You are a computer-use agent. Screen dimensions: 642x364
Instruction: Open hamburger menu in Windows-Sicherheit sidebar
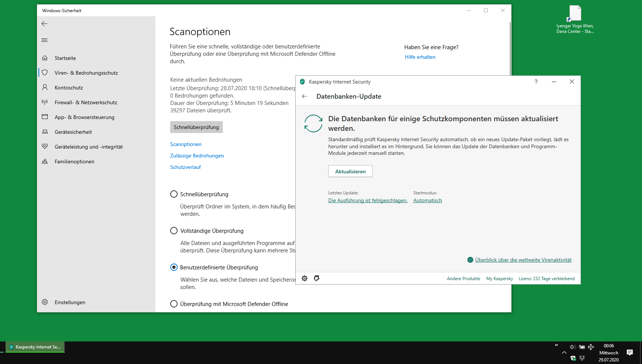click(44, 40)
